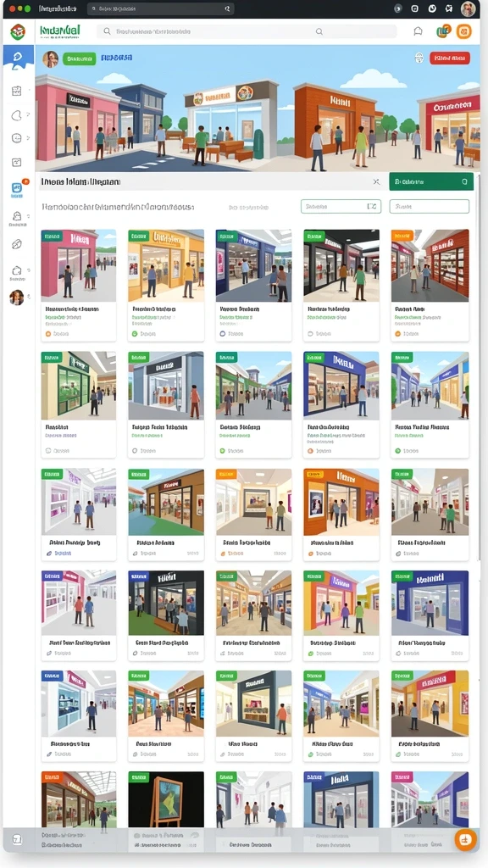Screen dimensions: 488x868
Task: Click the dark green button beside the close X
Action: point(431,181)
